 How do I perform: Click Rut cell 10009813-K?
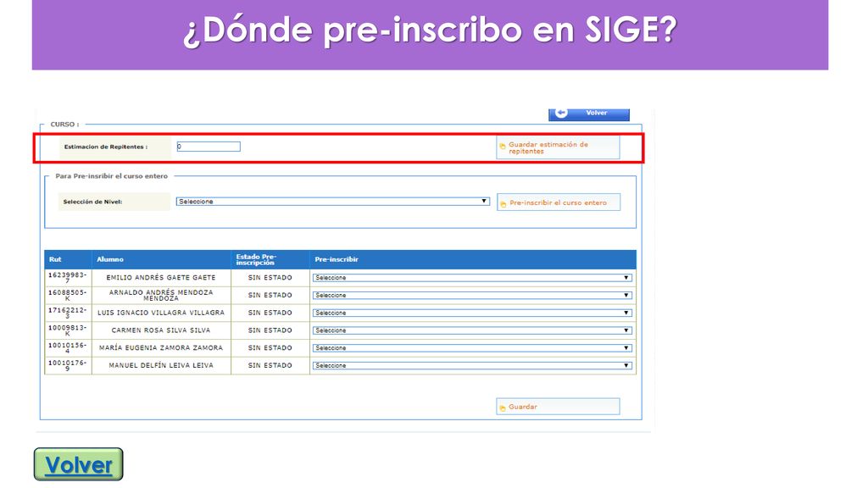[x=68, y=331]
